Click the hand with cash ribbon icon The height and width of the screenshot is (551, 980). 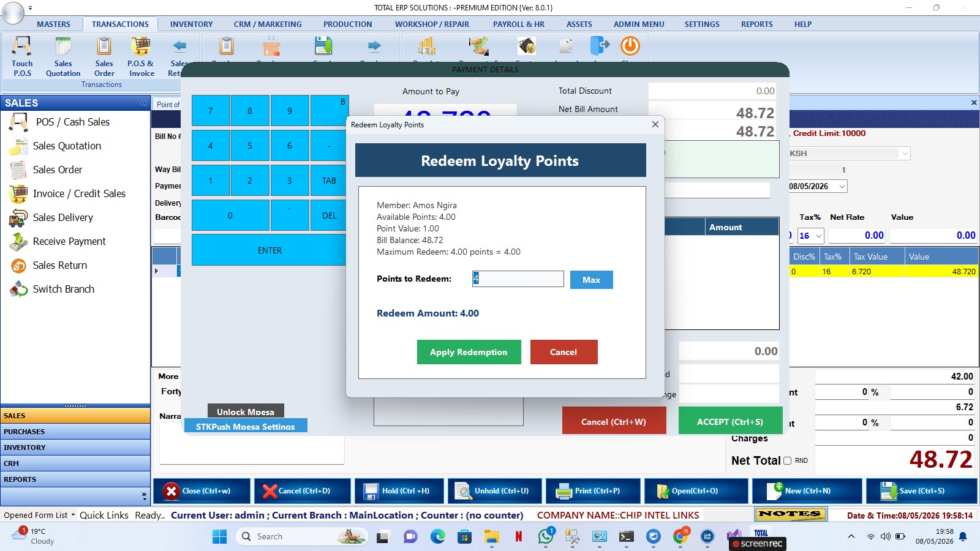479,46
